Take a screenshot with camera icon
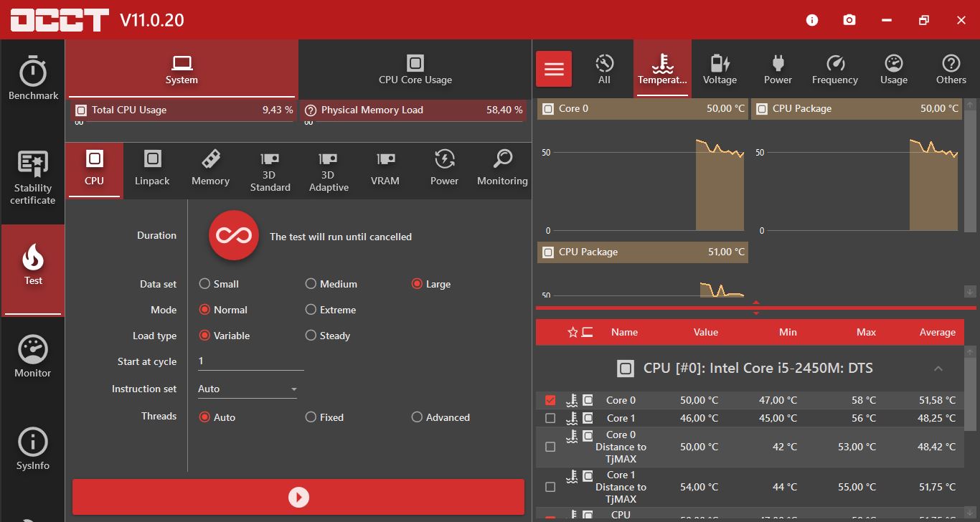 pos(849,20)
